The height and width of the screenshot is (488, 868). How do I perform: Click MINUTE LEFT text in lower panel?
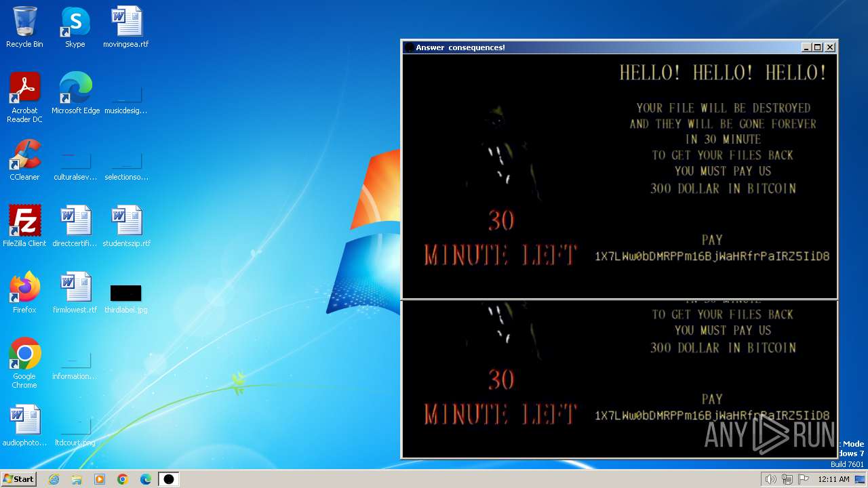point(500,415)
